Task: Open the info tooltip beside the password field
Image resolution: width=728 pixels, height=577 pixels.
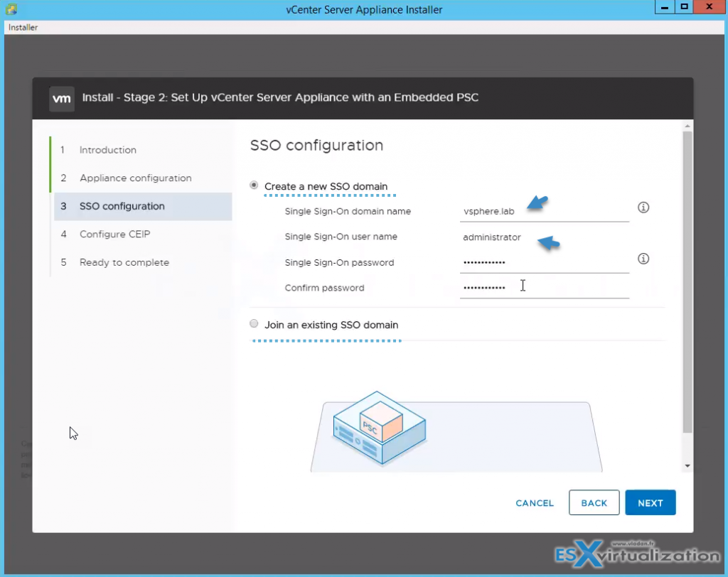Action: (643, 259)
